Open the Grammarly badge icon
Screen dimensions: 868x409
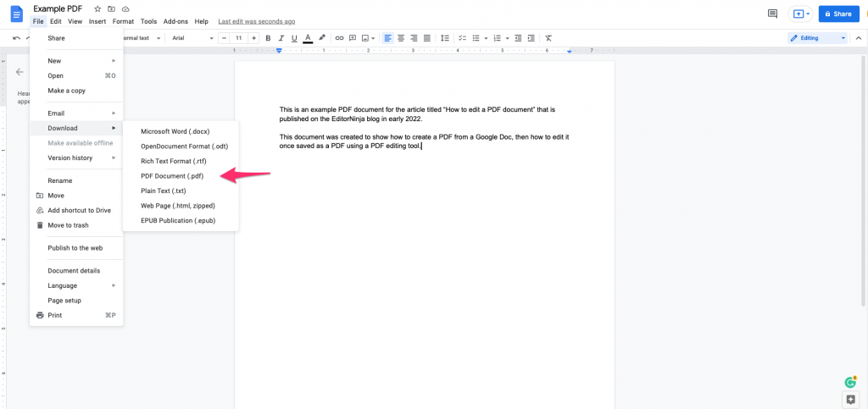point(850,382)
